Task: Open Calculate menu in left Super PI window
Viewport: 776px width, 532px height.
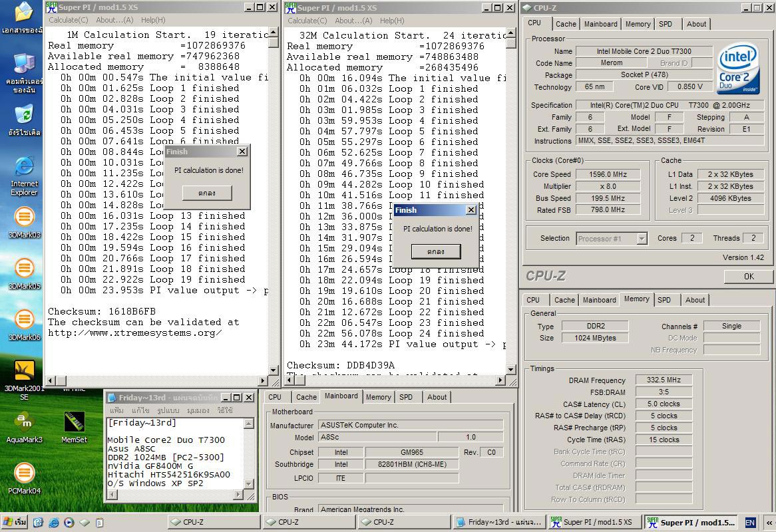Action: coord(69,20)
